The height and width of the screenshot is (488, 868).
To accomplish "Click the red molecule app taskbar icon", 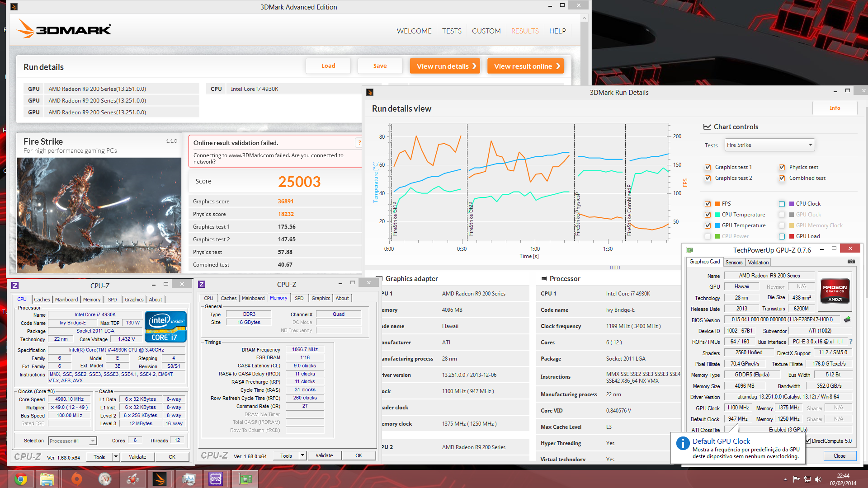I will pyautogui.click(x=132, y=479).
